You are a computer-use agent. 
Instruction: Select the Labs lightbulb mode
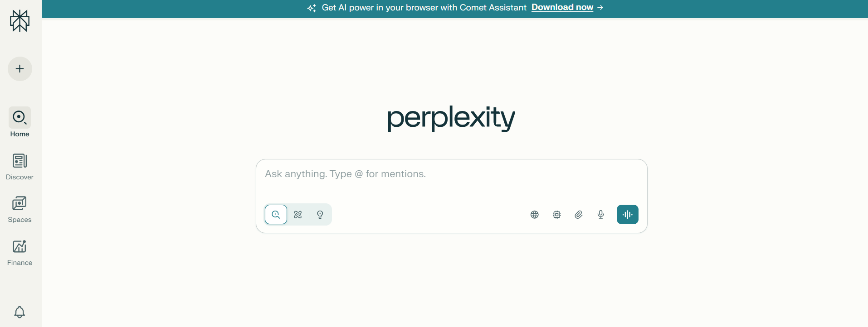click(320, 214)
